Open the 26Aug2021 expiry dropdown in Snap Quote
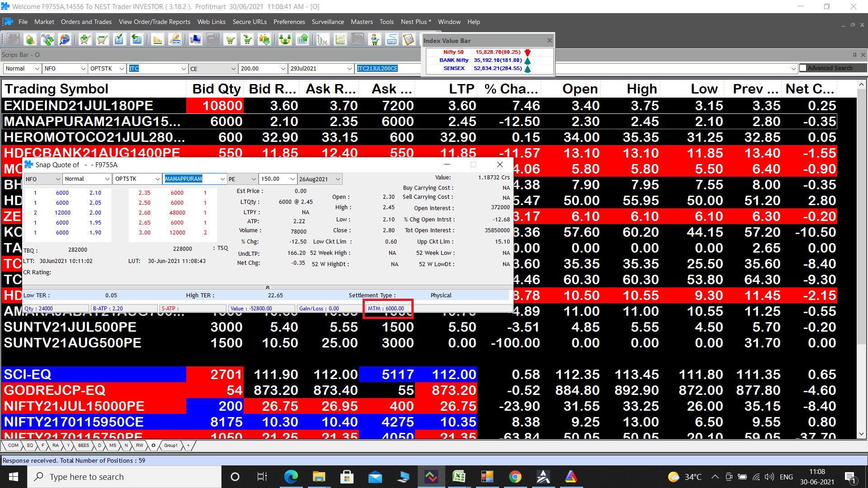The width and height of the screenshot is (868, 488). tap(338, 179)
